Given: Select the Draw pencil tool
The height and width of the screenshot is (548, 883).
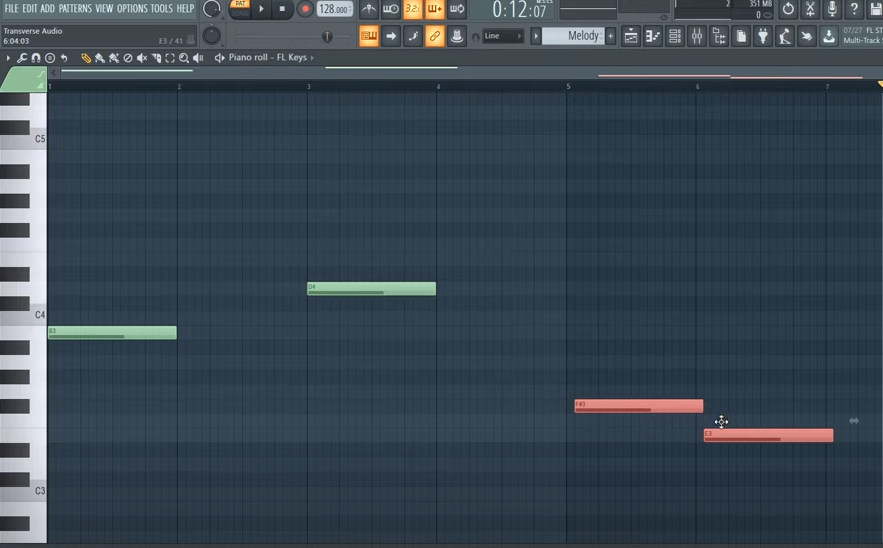Looking at the screenshot, I should point(86,57).
